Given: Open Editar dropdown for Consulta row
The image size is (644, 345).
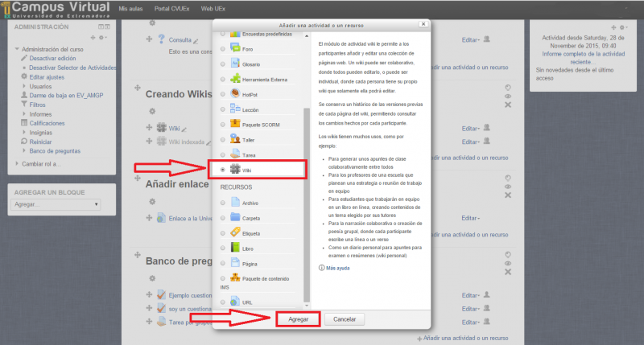Looking at the screenshot, I should tap(471, 39).
